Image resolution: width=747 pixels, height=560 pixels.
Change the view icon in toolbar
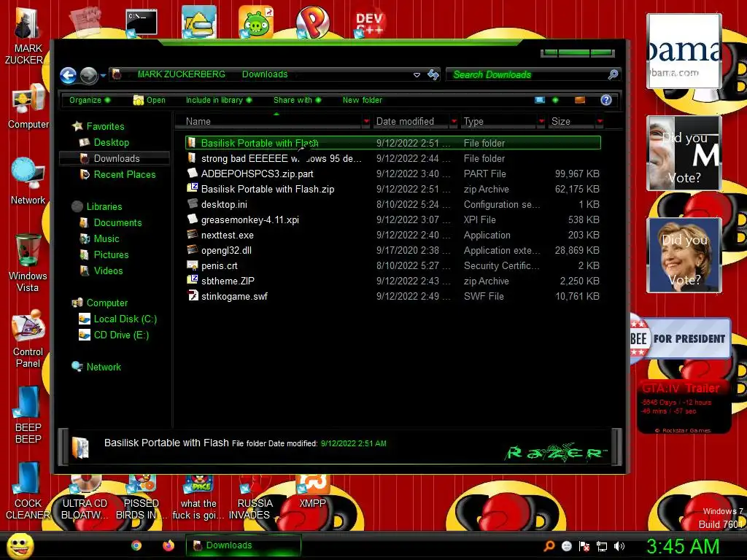coord(540,100)
